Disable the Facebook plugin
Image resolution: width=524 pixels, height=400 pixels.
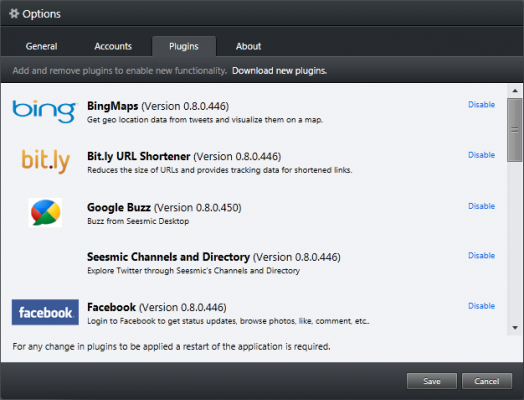[481, 306]
